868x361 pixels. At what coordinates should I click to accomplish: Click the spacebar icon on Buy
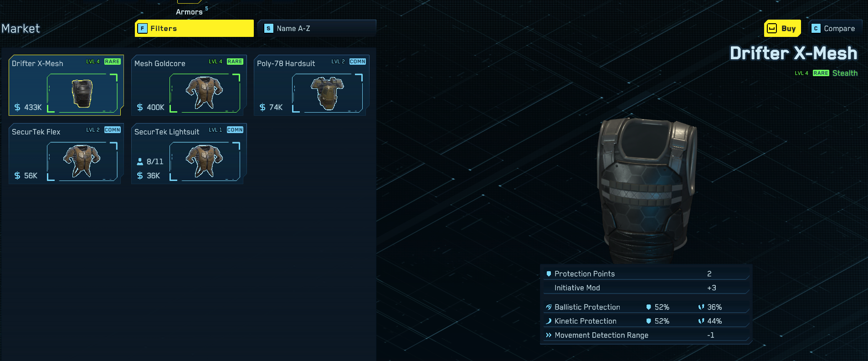click(772, 28)
